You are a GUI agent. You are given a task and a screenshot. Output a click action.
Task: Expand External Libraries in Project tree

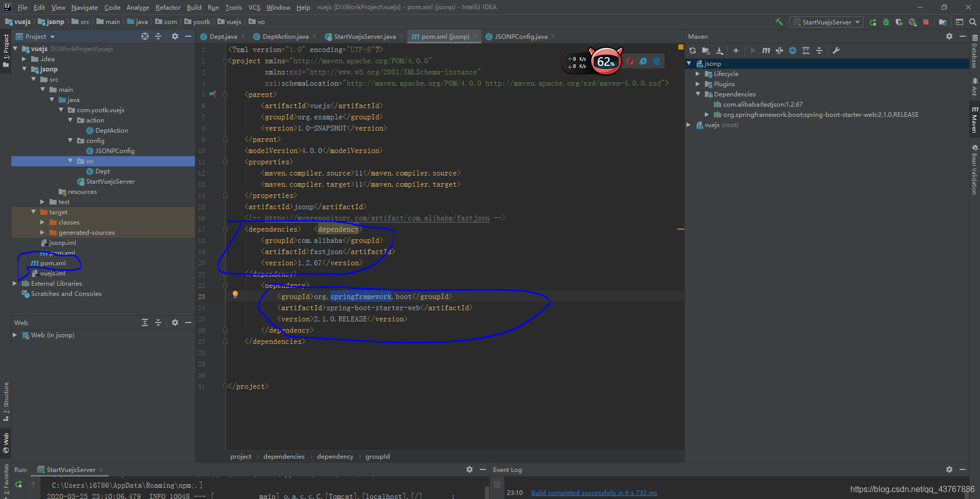pyautogui.click(x=14, y=284)
